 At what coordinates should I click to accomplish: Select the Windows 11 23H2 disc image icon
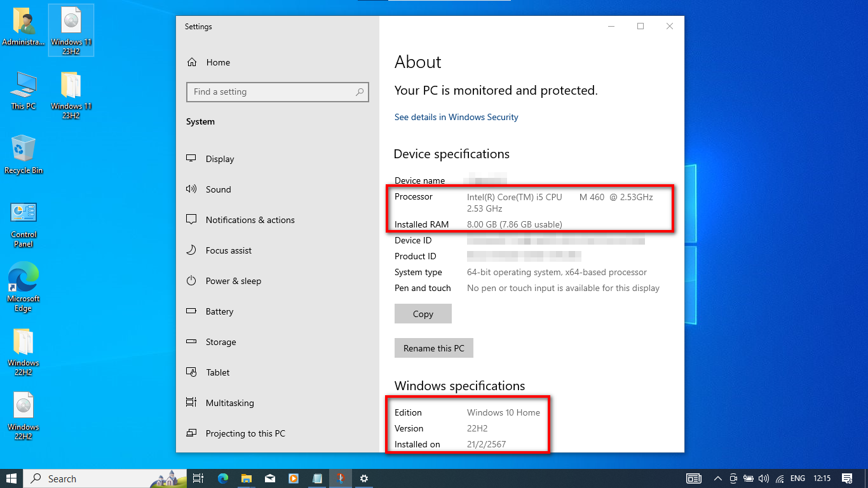[x=71, y=30]
